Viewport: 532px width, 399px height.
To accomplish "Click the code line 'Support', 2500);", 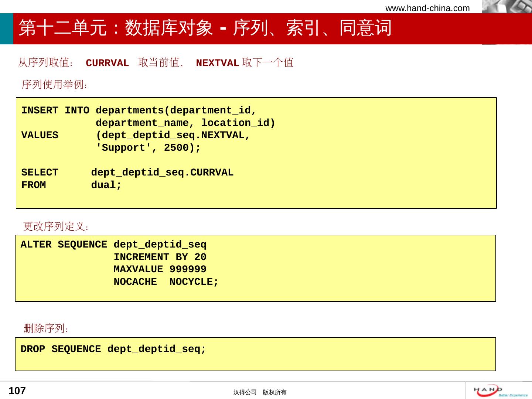I will 148,148.
